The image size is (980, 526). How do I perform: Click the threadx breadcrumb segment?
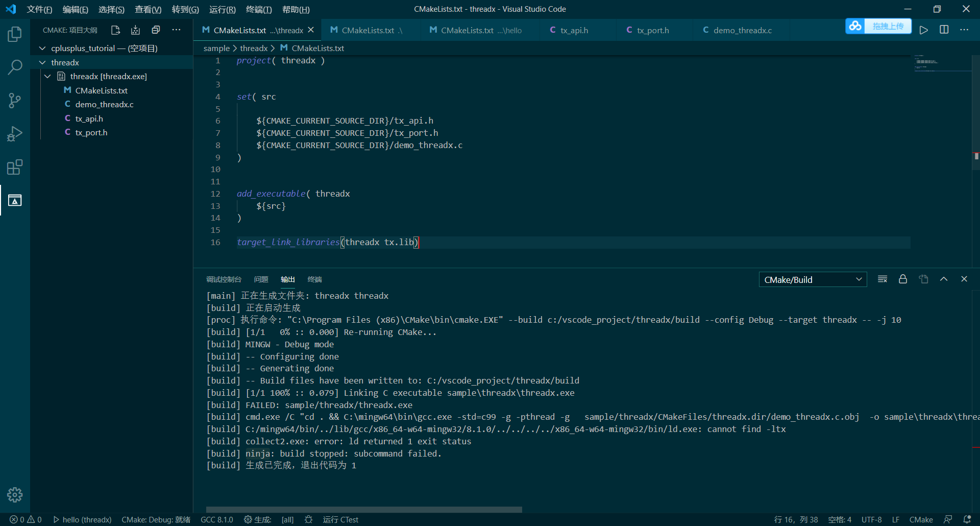pyautogui.click(x=254, y=48)
